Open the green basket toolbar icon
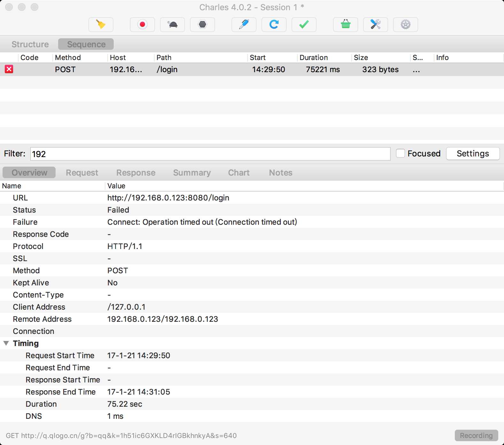This screenshot has height=445, width=504. pyautogui.click(x=346, y=25)
